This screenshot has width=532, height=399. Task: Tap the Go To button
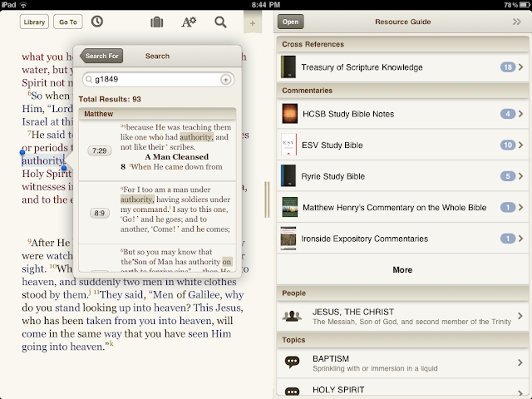pyautogui.click(x=68, y=22)
